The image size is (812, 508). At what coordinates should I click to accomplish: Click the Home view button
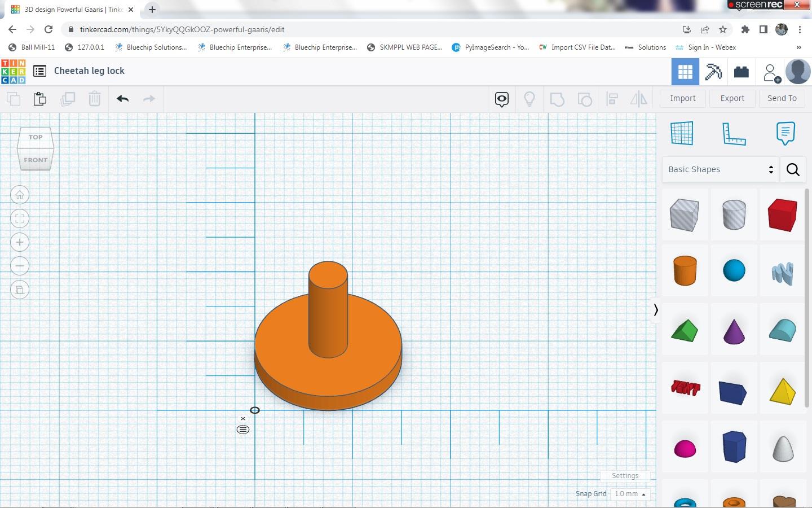coord(20,195)
